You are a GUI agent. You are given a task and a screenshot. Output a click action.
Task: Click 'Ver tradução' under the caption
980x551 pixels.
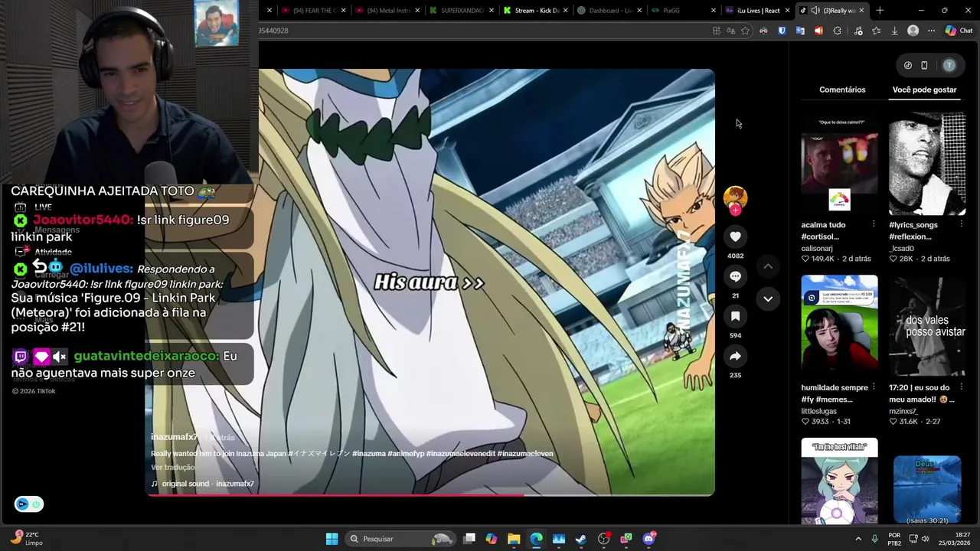[172, 468]
